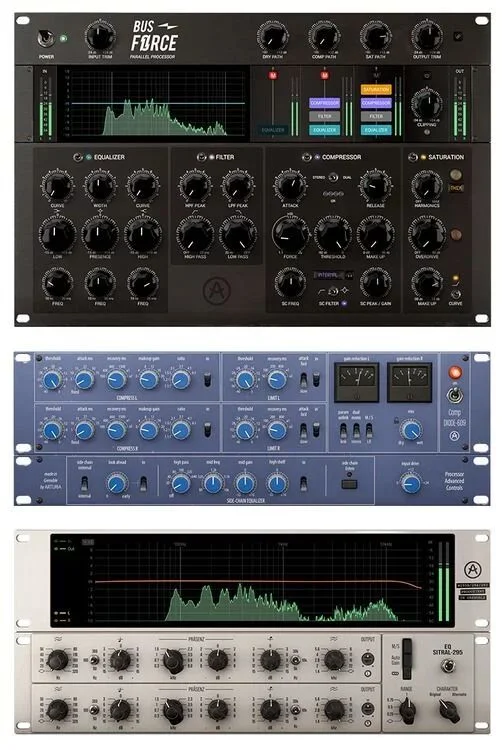The image size is (502, 750).
Task: Click the side chain listen button
Action: coord(349,484)
